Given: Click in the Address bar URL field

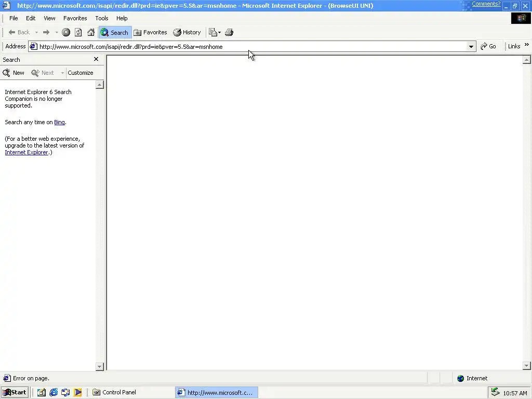Looking at the screenshot, I should [x=252, y=47].
